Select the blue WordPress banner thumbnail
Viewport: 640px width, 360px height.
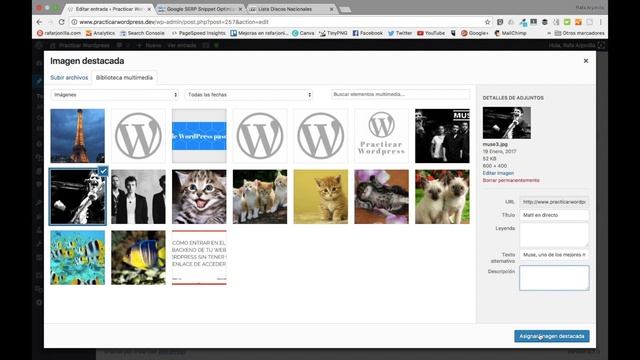click(x=199, y=136)
